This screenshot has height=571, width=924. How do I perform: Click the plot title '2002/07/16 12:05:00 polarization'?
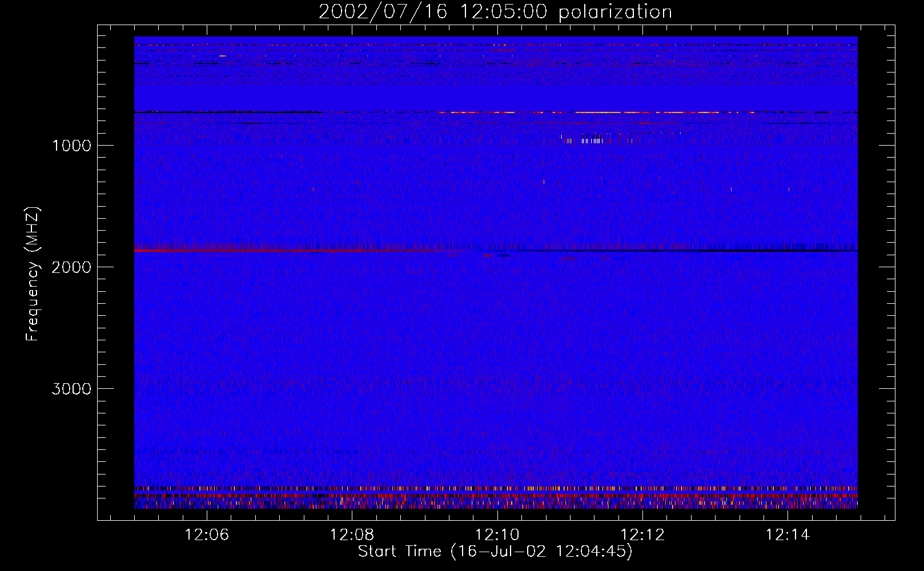[x=495, y=12]
